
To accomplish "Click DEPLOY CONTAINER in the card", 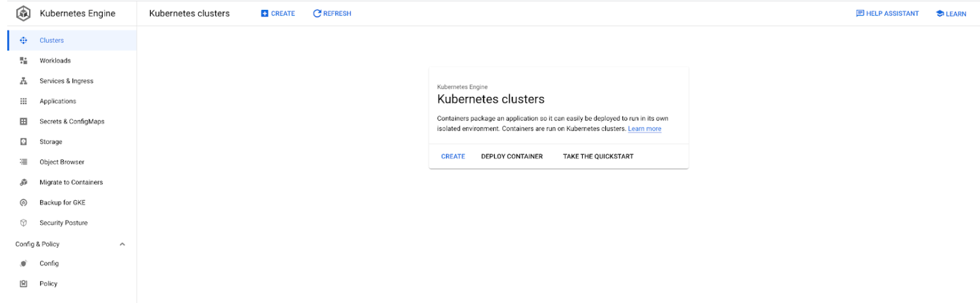I will coord(512,156).
